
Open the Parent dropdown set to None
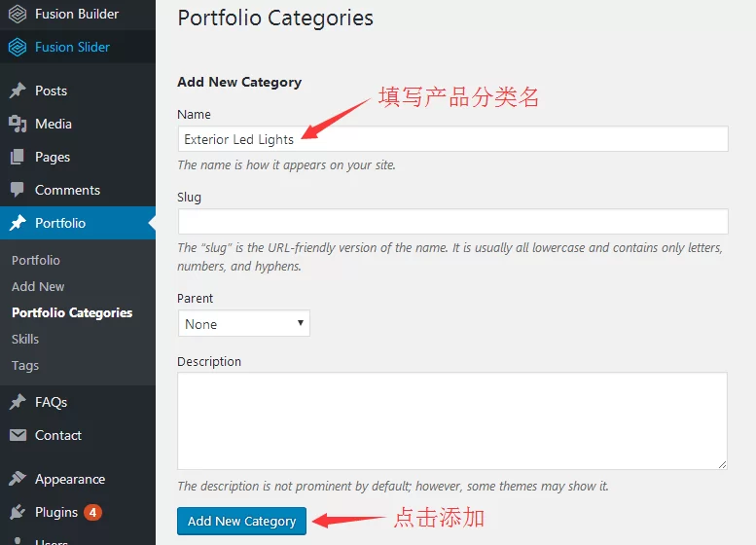click(x=244, y=323)
